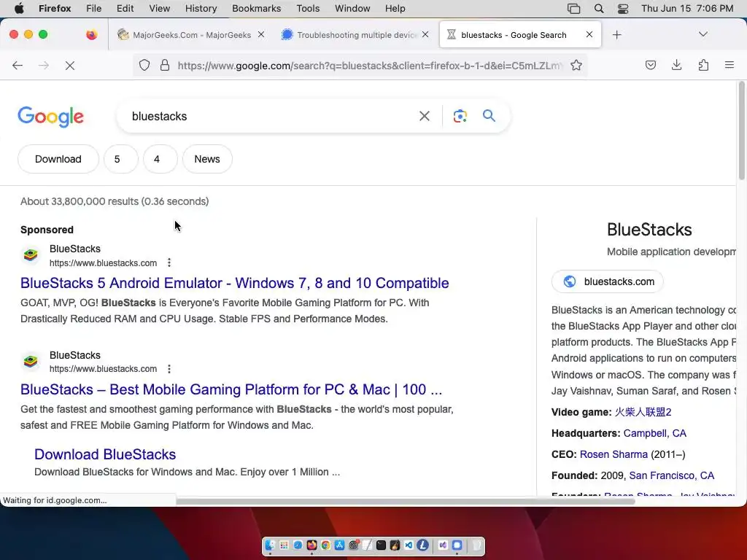Click the Google logo
The width and height of the screenshot is (747, 560).
point(50,117)
